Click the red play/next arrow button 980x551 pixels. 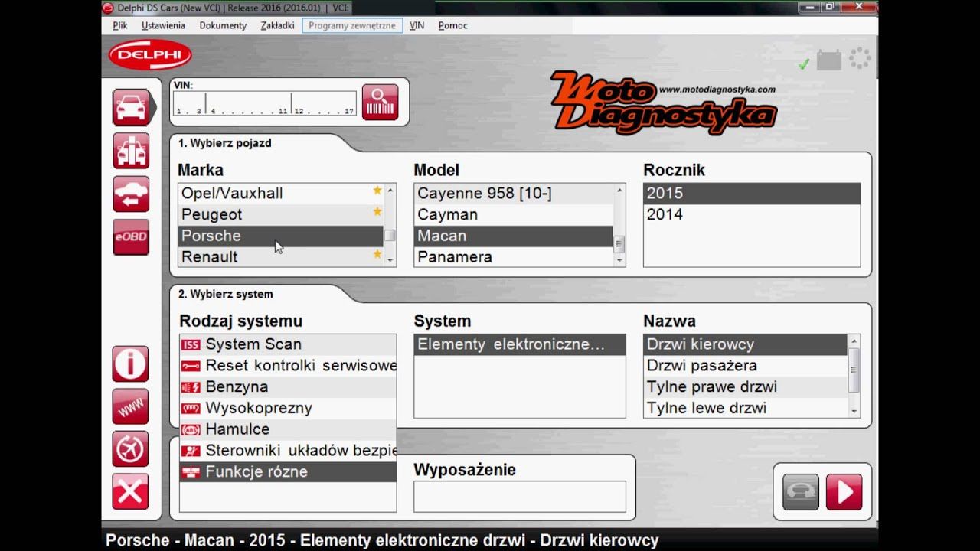click(844, 492)
